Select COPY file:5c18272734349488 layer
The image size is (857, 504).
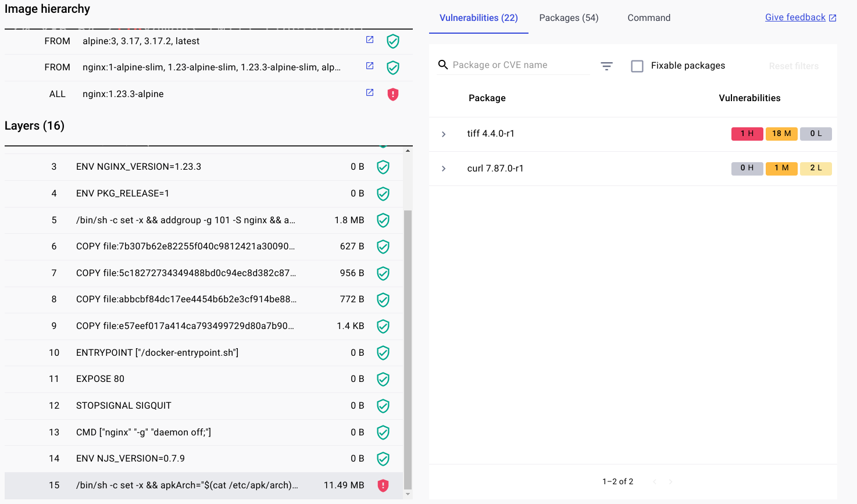[203, 273]
